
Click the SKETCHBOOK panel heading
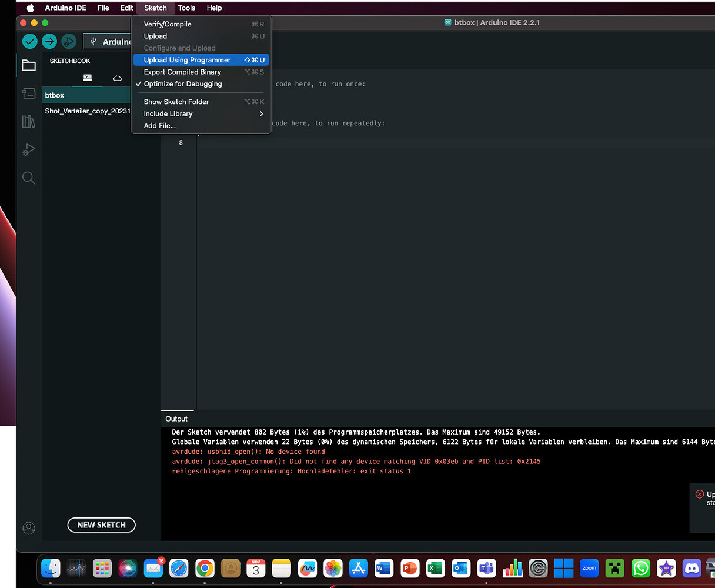[x=70, y=61]
